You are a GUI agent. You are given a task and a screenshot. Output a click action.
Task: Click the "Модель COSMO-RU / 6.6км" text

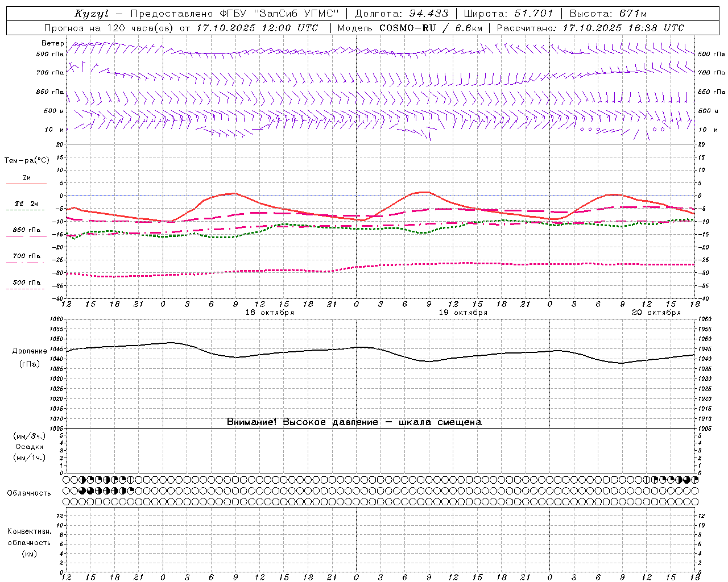(409, 28)
